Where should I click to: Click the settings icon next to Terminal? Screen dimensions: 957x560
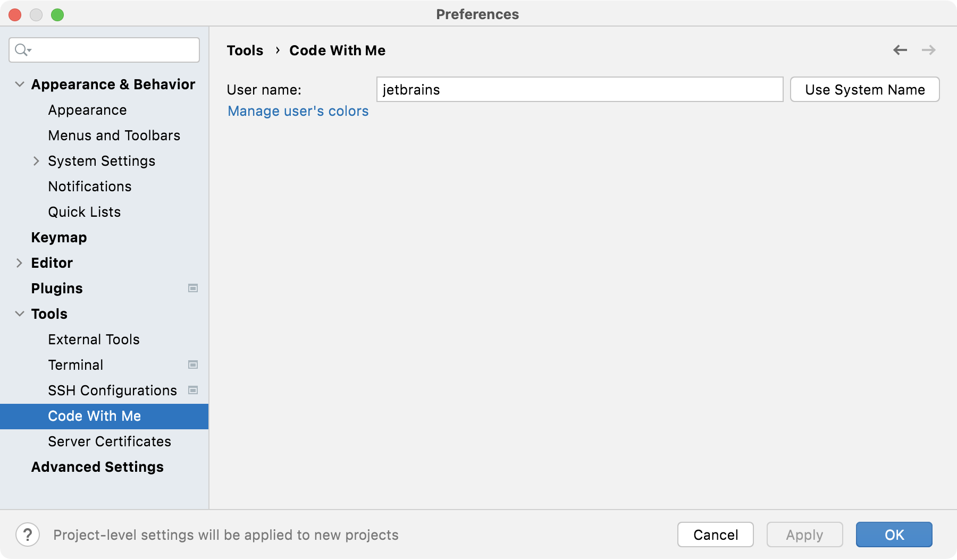tap(194, 364)
